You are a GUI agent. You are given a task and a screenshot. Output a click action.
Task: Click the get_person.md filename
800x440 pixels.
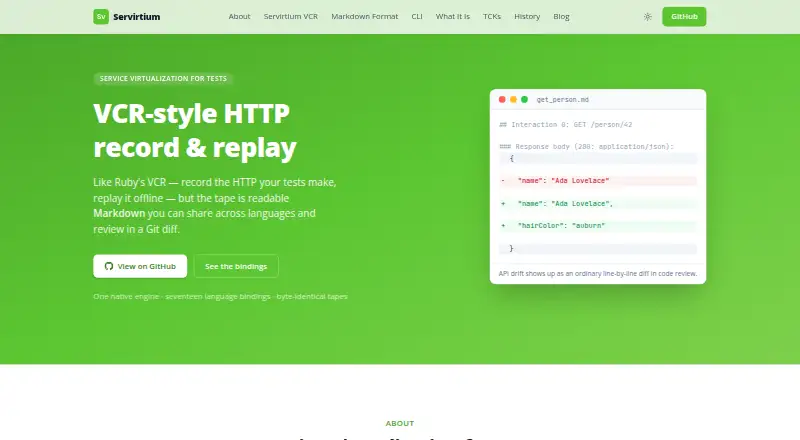pyautogui.click(x=563, y=100)
